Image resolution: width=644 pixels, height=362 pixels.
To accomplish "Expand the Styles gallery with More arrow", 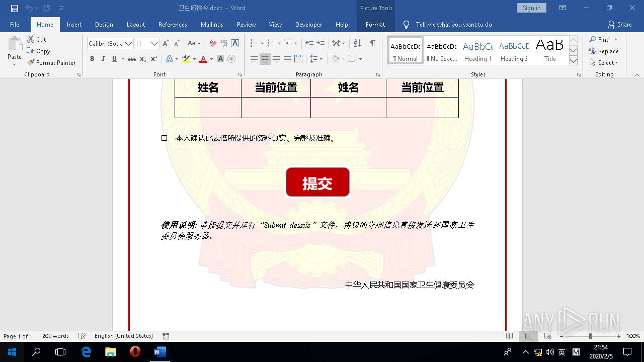I will tap(573, 61).
